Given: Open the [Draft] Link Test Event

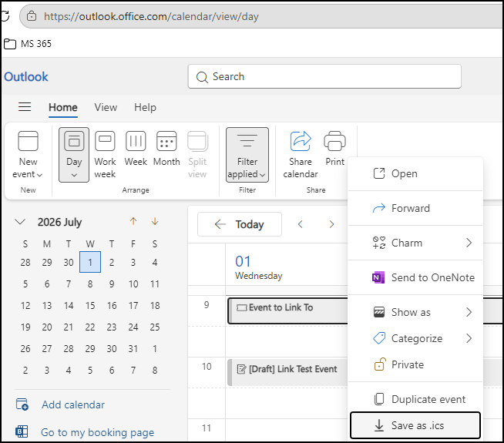Looking at the screenshot, I should [x=287, y=372].
